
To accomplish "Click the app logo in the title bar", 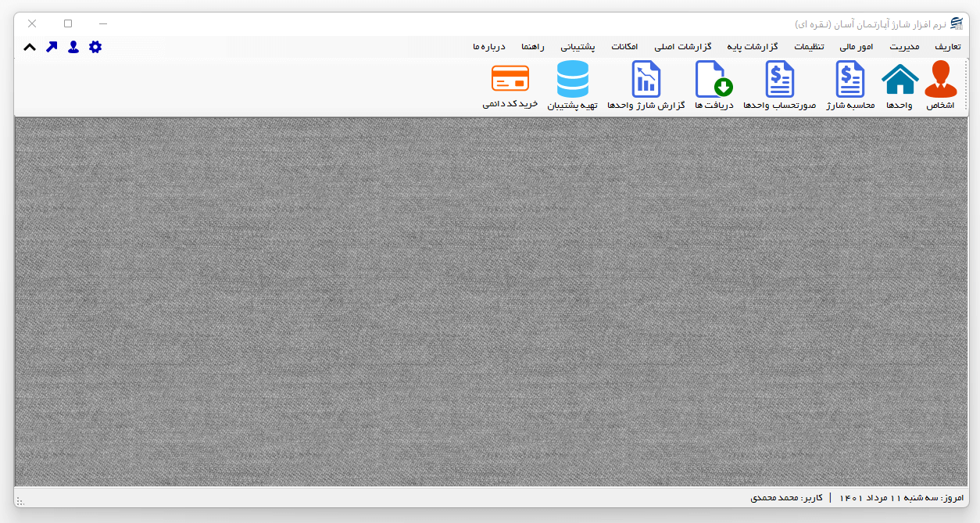I will (957, 23).
